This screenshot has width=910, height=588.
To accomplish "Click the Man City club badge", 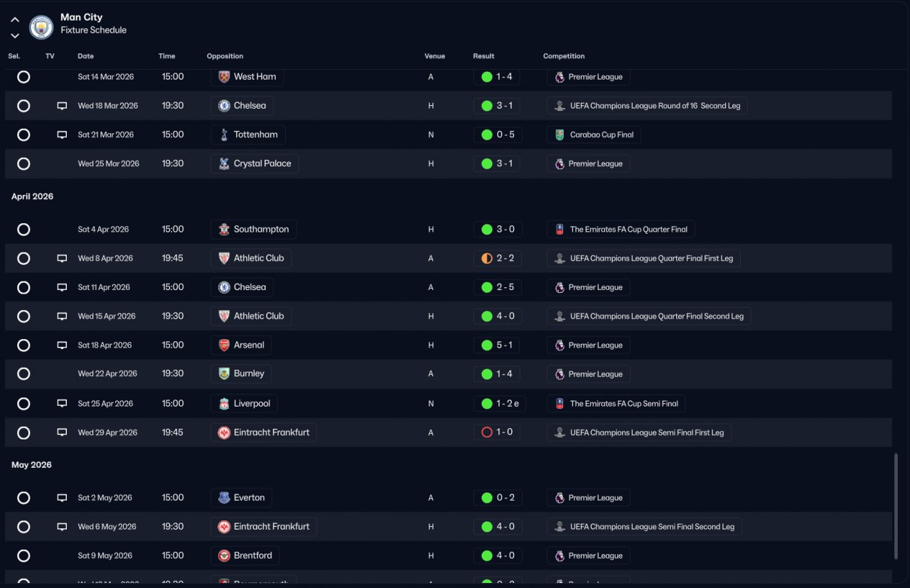I will point(41,27).
